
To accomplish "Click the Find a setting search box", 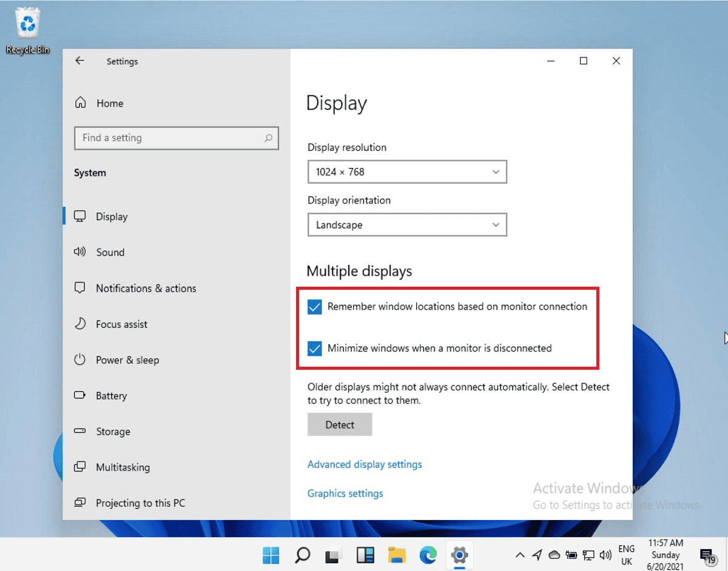I will [x=176, y=138].
